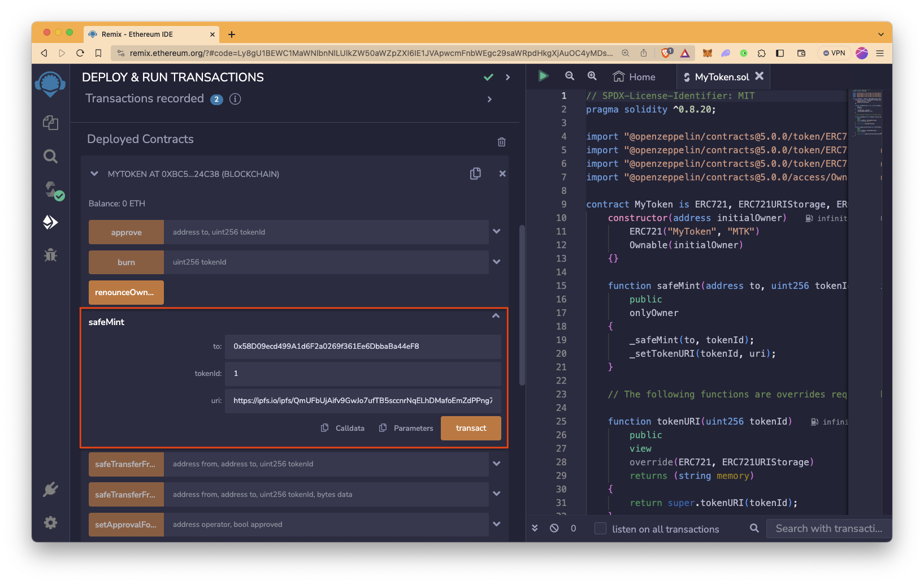The image size is (924, 584).
Task: Open the MetaMask fox extension icon
Action: click(x=707, y=53)
